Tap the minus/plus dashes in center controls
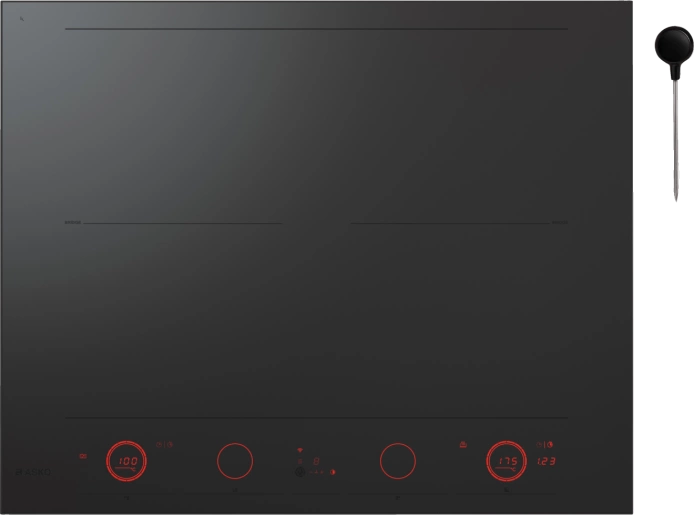 click(316, 472)
